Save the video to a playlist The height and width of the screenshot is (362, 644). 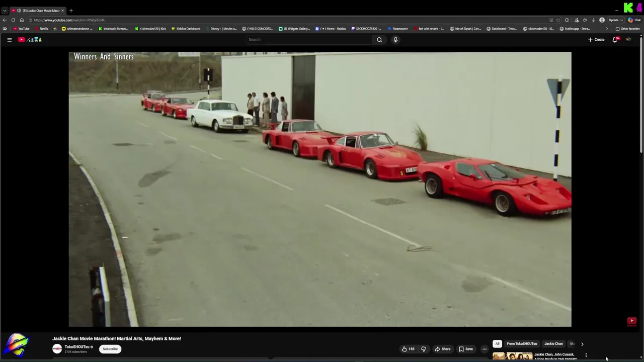click(466, 349)
